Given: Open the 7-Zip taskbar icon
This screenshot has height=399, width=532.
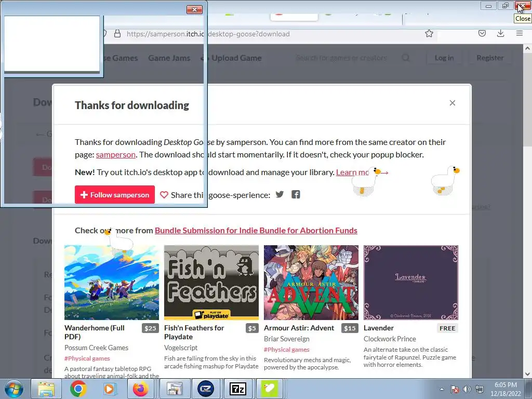Looking at the screenshot, I should pyautogui.click(x=237, y=389).
